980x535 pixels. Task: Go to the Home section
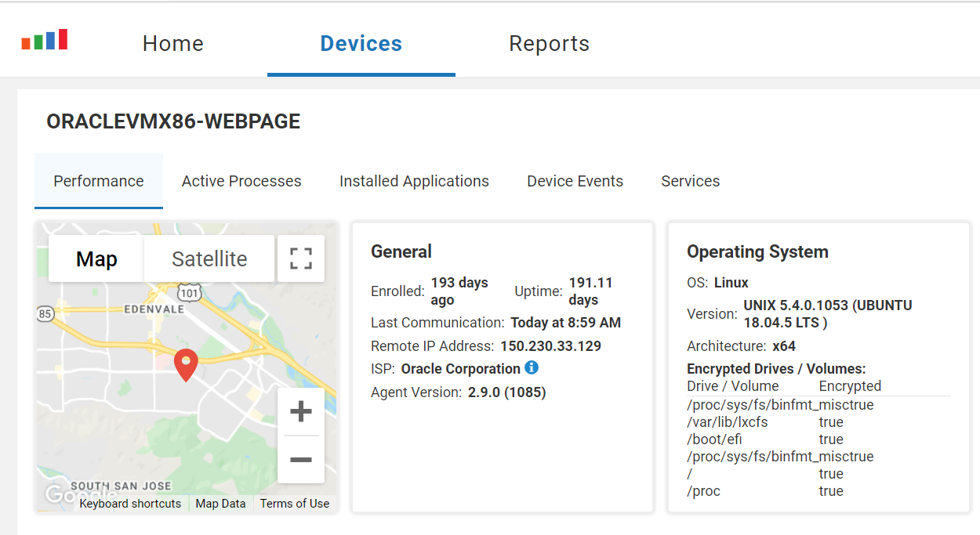pos(173,43)
